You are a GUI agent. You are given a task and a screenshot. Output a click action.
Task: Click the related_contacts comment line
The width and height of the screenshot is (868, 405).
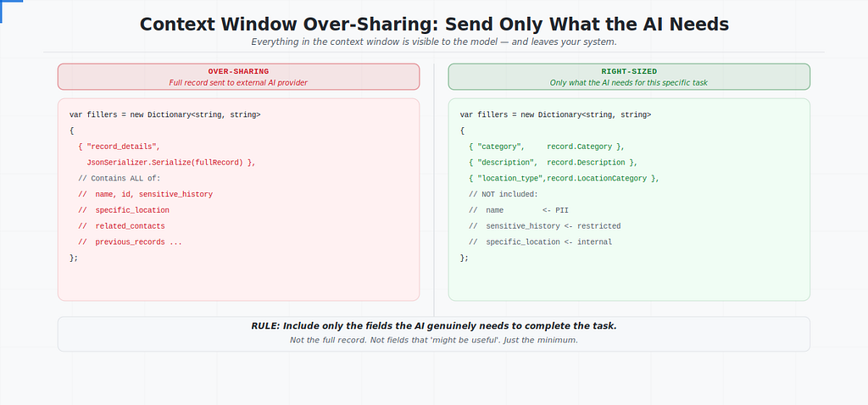pos(122,226)
